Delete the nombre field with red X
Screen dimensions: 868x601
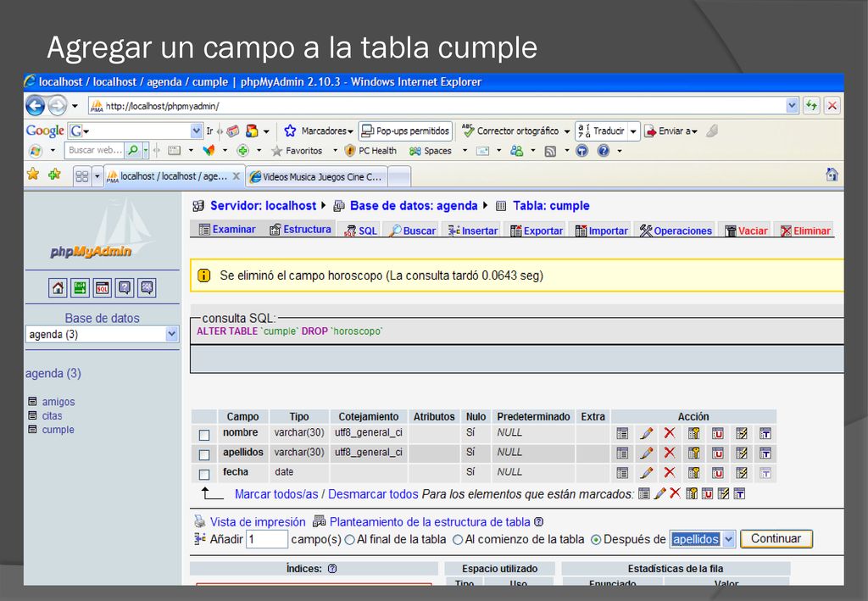click(670, 433)
